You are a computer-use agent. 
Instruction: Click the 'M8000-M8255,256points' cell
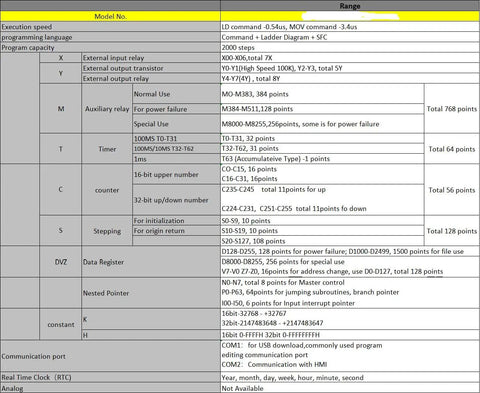tap(322, 124)
